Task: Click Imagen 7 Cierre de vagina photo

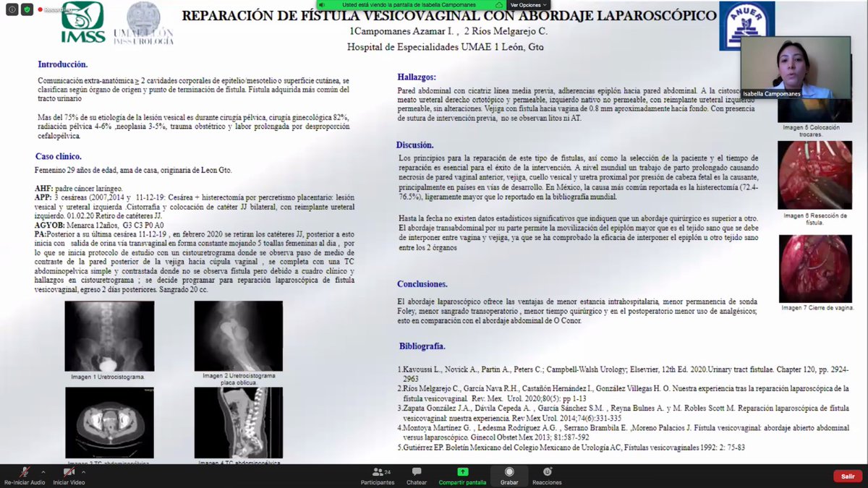Action: coord(814,268)
